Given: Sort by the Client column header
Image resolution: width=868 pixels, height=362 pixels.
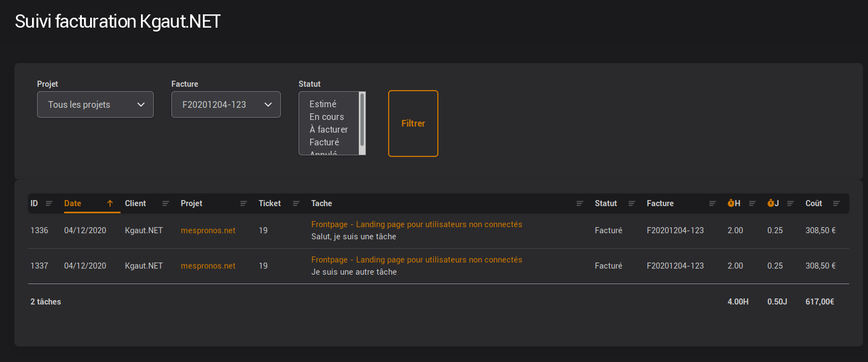Looking at the screenshot, I should point(135,203).
